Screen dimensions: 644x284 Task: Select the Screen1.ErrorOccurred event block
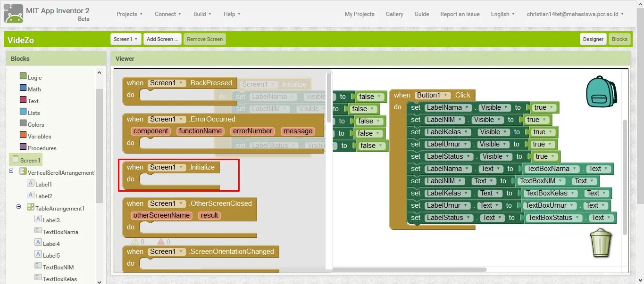[x=223, y=133]
